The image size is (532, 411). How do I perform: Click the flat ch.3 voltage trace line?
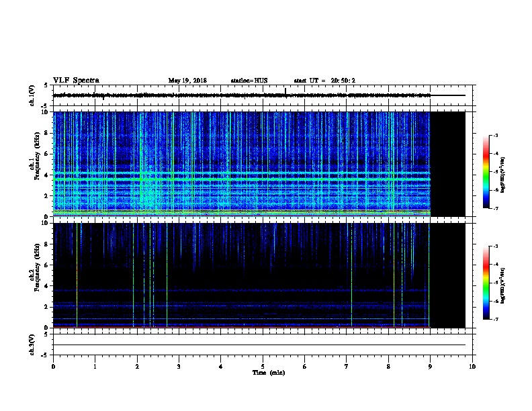click(259, 345)
